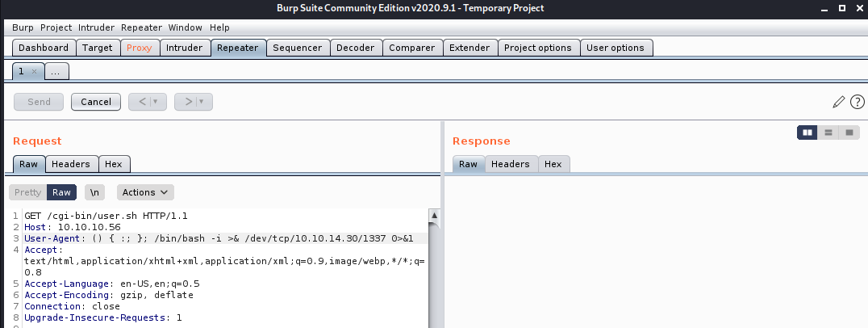Select the Response Headers tab
This screenshot has width=868, height=328.
coord(511,164)
